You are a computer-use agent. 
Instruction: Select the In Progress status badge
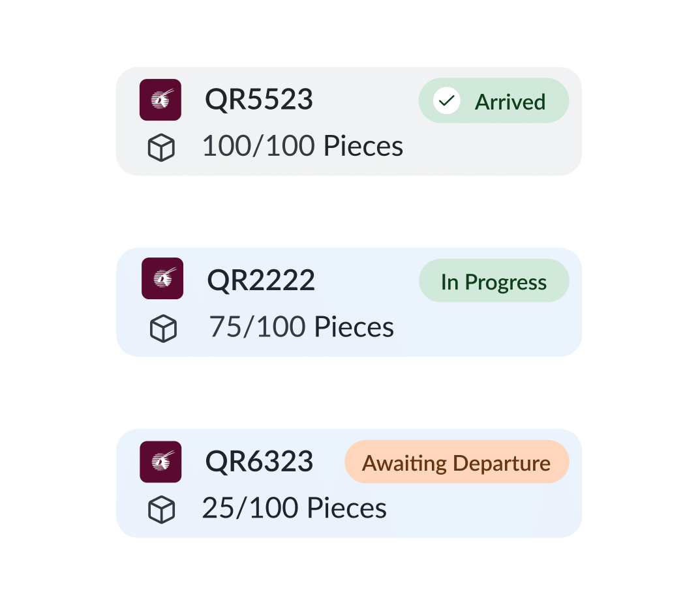495,280
